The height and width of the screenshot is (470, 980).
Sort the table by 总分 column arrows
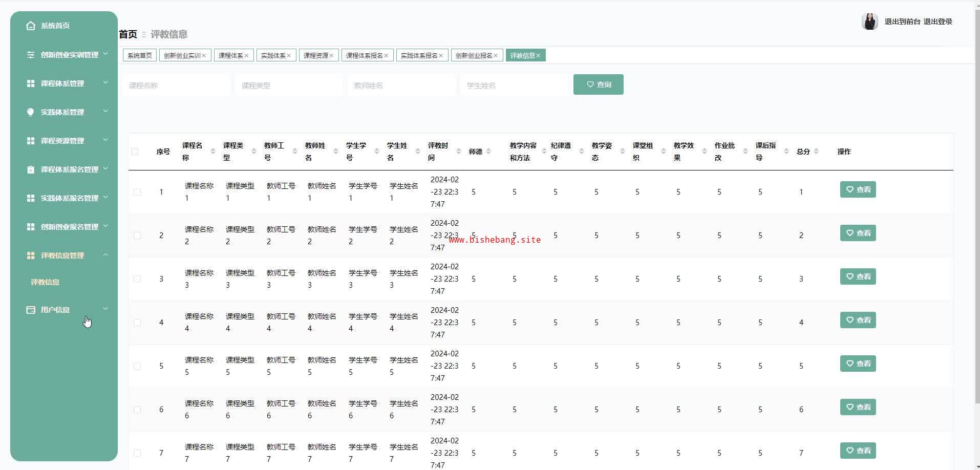(816, 152)
